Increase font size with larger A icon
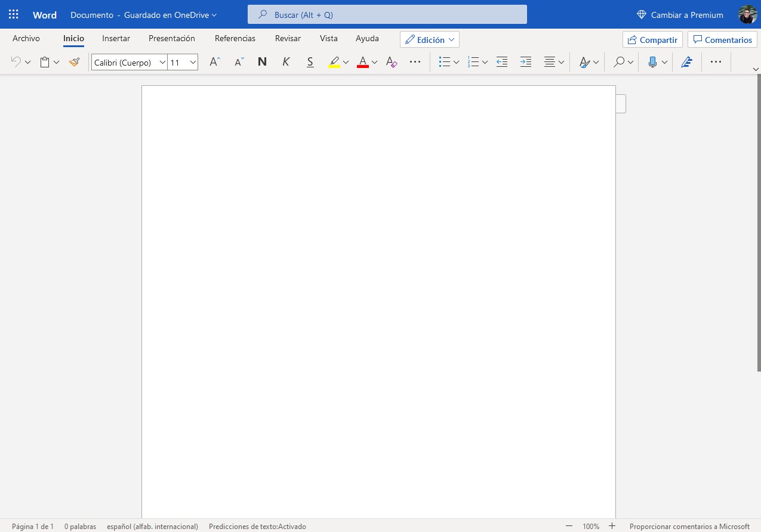Viewport: 761px width, 532px height. (x=215, y=62)
